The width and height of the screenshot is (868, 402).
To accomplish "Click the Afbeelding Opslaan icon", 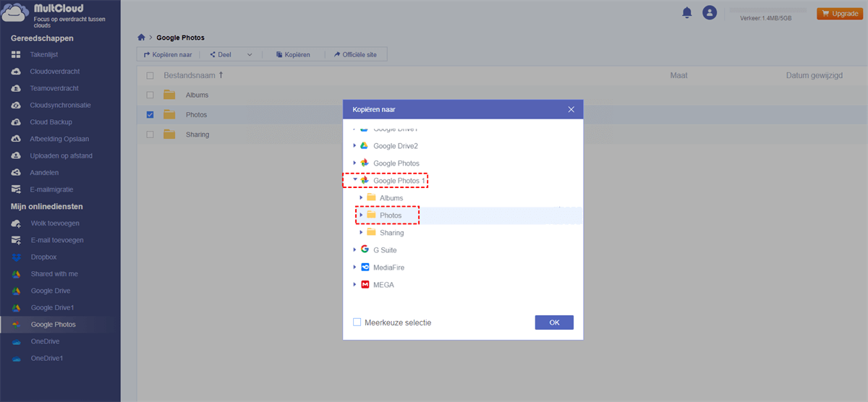I will tap(16, 139).
